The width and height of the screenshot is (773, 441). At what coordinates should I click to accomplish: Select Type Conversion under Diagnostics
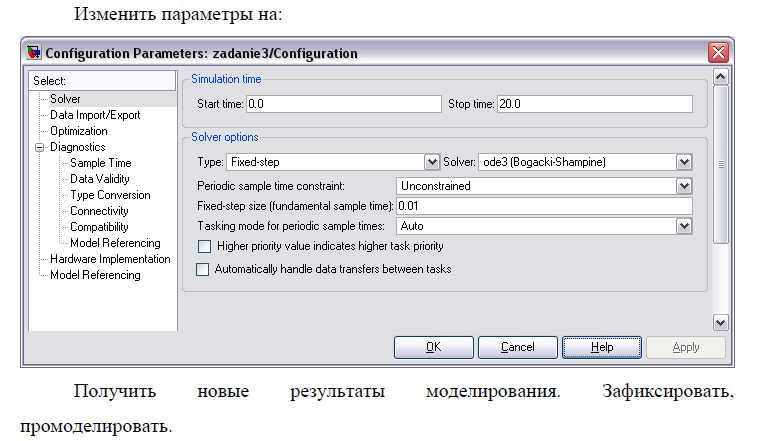(110, 195)
